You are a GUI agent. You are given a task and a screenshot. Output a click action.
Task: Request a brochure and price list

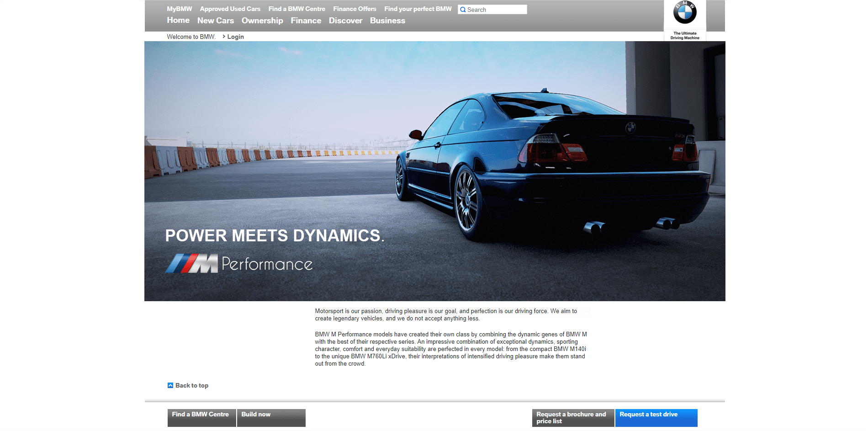[x=572, y=417]
